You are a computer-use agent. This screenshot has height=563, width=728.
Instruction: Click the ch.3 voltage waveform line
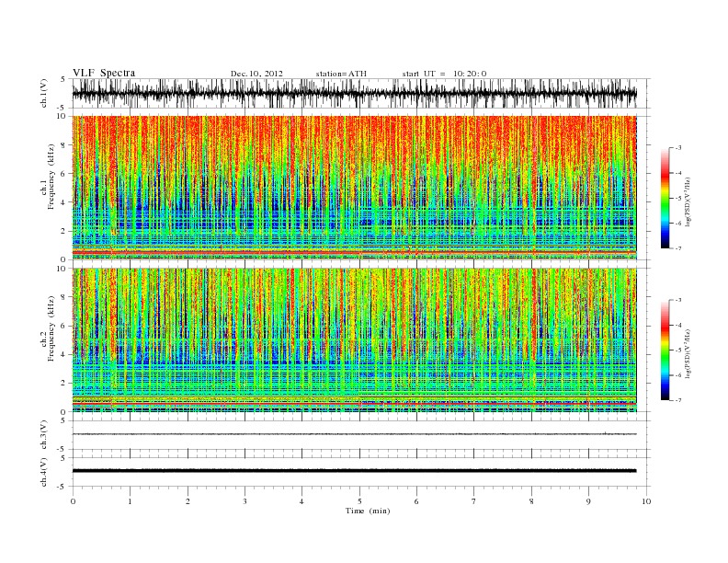click(x=354, y=434)
